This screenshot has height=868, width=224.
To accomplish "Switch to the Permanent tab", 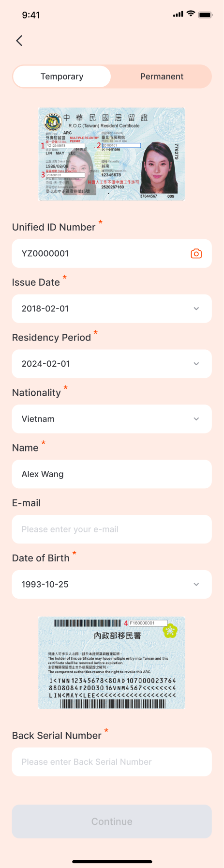I will point(162,77).
